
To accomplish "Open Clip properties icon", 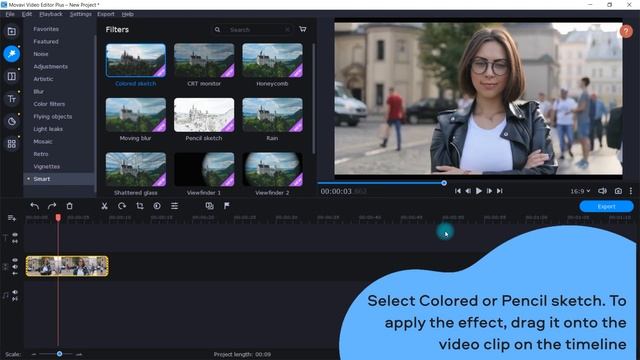I will click(x=174, y=206).
